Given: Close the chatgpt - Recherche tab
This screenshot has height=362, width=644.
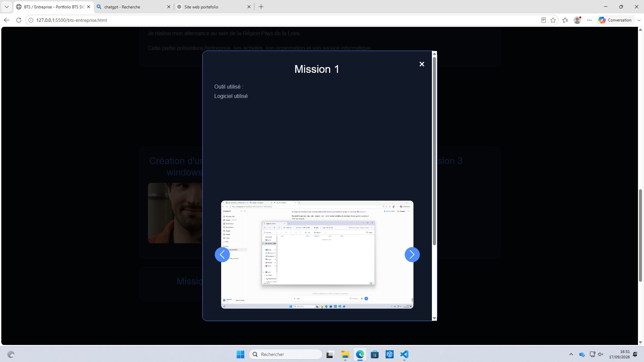Looking at the screenshot, I should pos(169,7).
